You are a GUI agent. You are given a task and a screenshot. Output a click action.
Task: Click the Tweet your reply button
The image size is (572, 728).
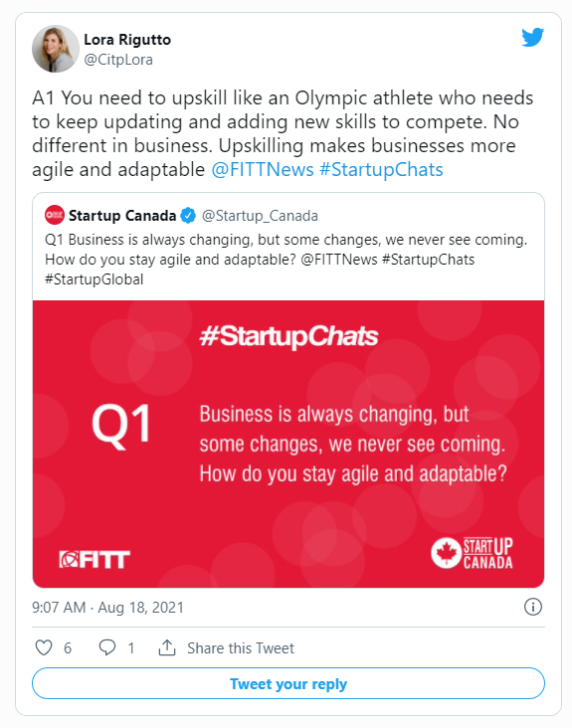point(288,684)
